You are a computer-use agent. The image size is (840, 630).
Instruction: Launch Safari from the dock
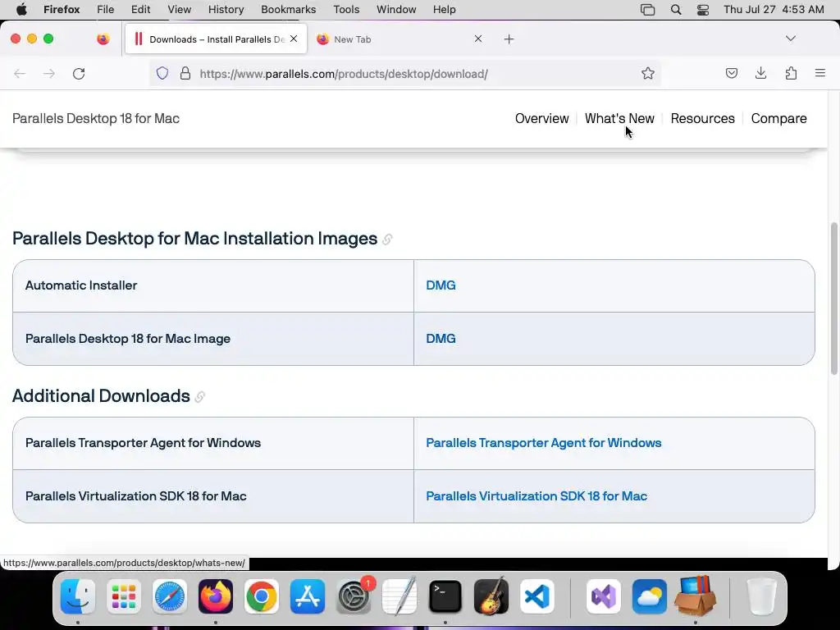[170, 596]
